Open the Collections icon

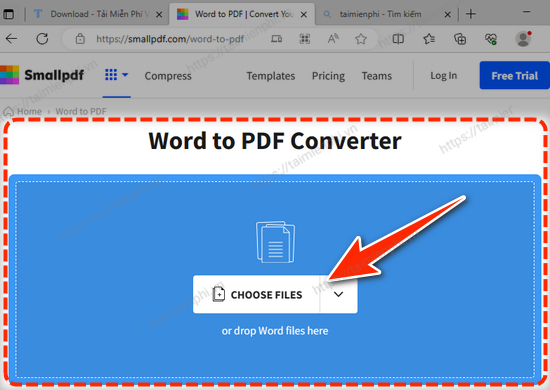click(x=460, y=39)
